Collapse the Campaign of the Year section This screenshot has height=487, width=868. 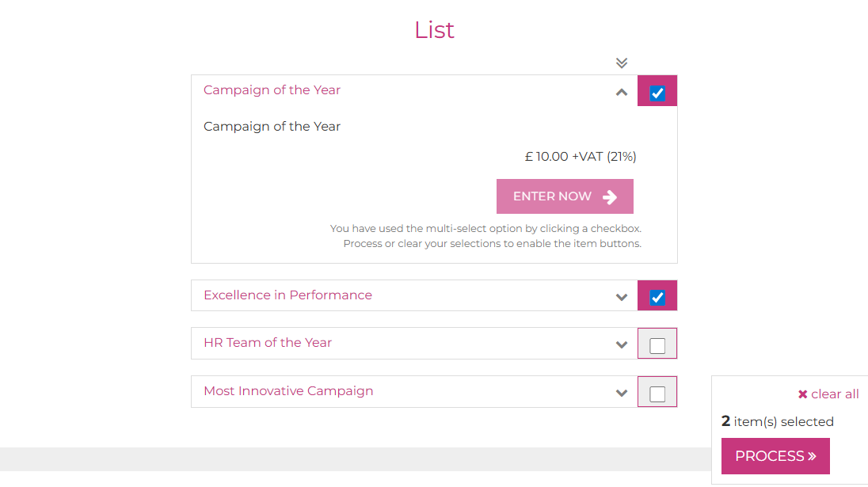pyautogui.click(x=622, y=93)
